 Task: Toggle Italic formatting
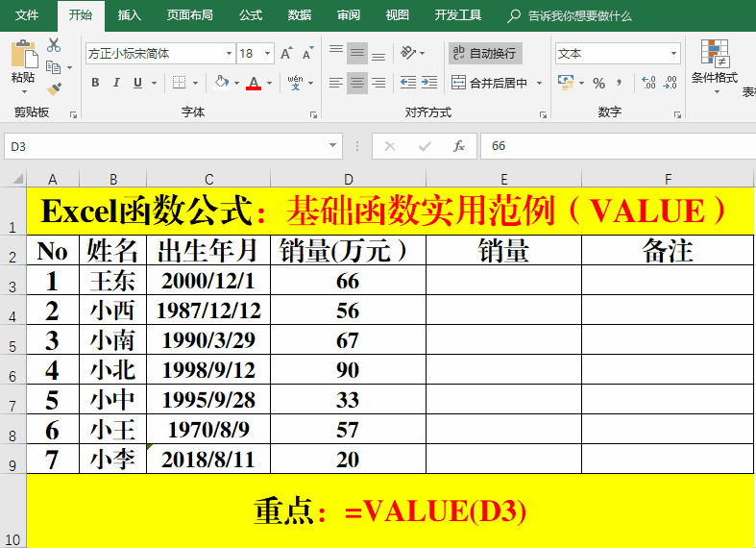[116, 83]
